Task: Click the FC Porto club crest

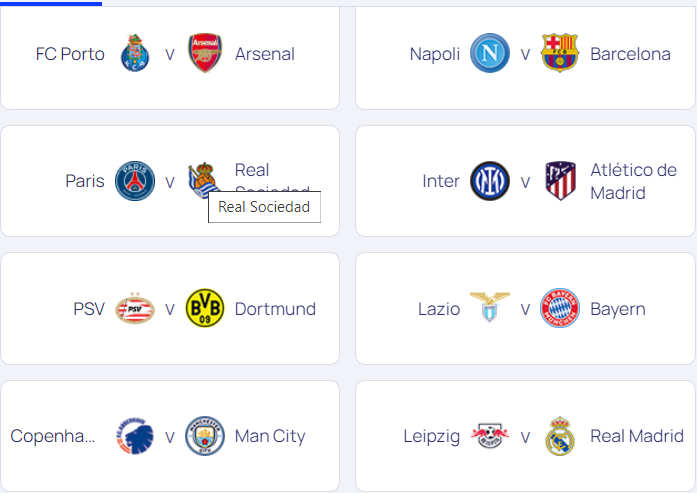Action: tap(135, 53)
